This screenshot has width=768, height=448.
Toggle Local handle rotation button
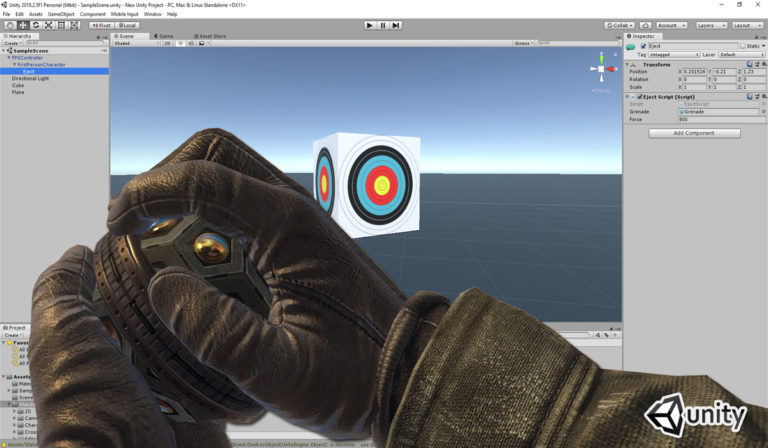tap(127, 25)
